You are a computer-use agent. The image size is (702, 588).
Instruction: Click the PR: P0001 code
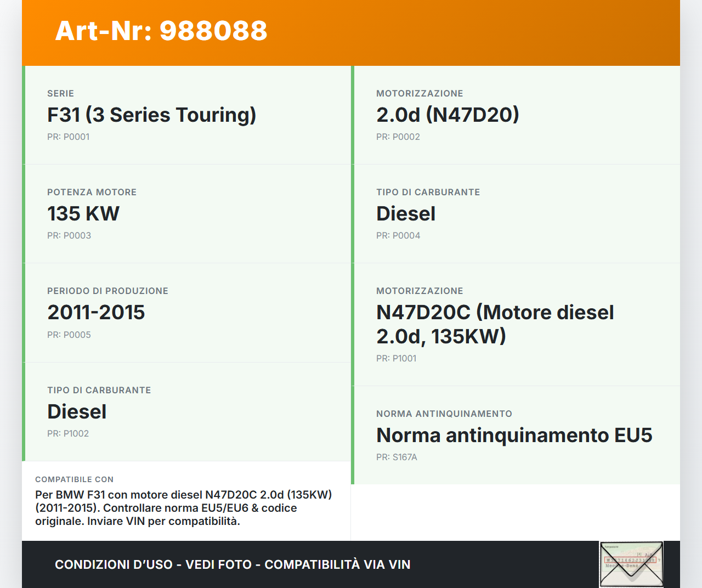pyautogui.click(x=68, y=137)
